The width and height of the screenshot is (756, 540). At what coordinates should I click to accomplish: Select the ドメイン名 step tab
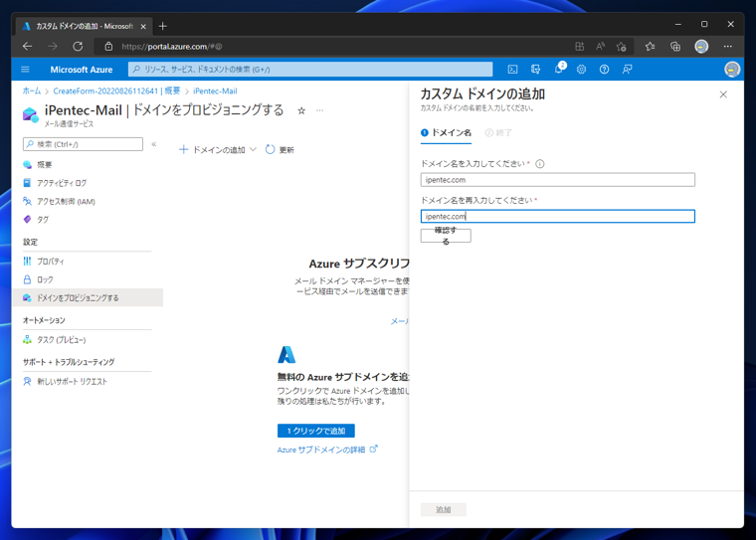446,132
